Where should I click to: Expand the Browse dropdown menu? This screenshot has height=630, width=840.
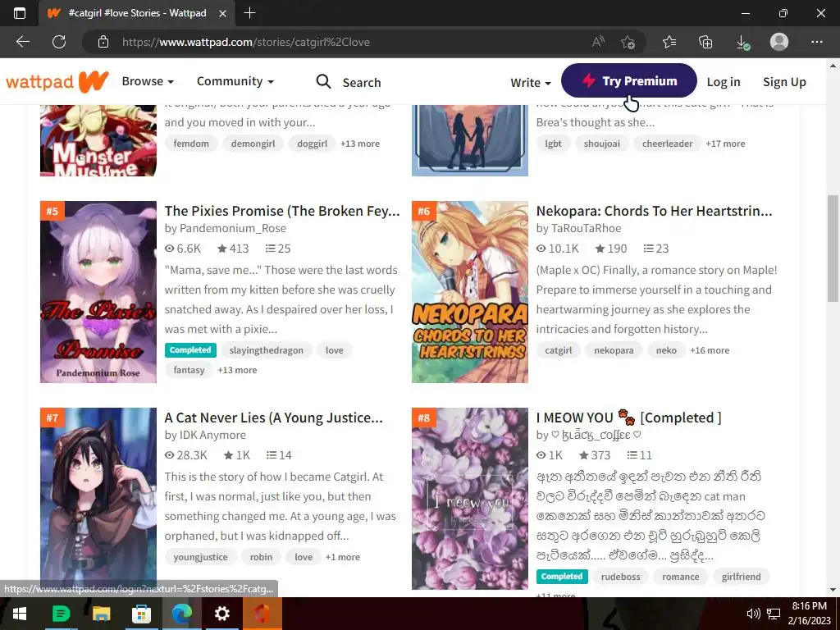point(148,81)
